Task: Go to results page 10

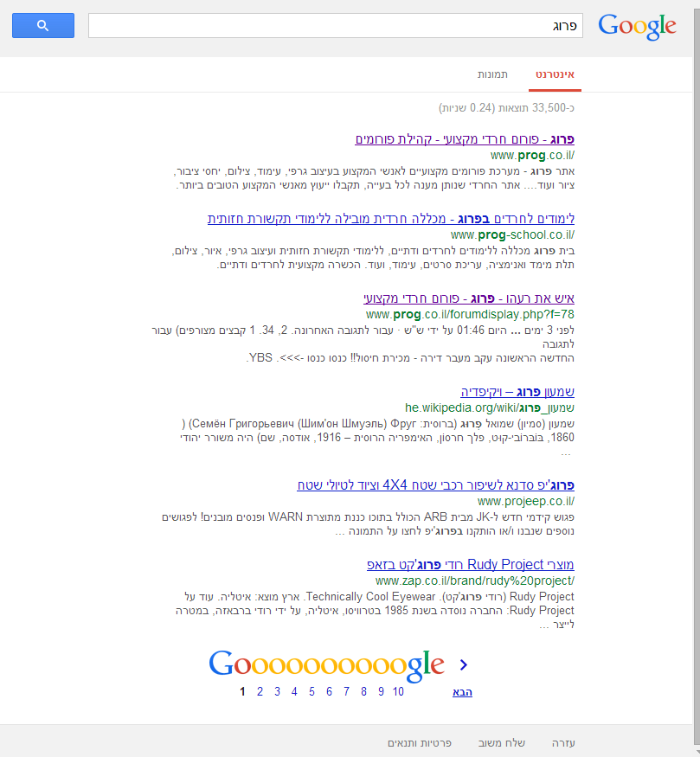Action: point(398,692)
